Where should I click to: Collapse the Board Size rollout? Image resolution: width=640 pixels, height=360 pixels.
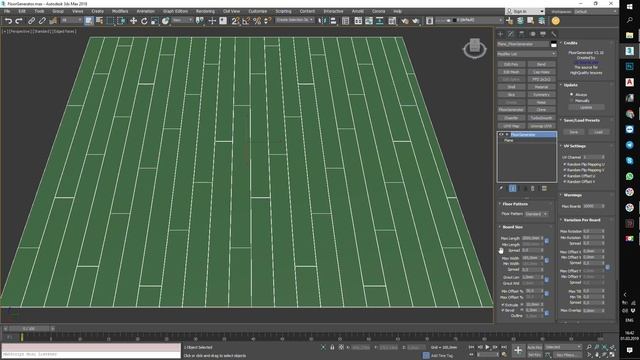click(512, 227)
